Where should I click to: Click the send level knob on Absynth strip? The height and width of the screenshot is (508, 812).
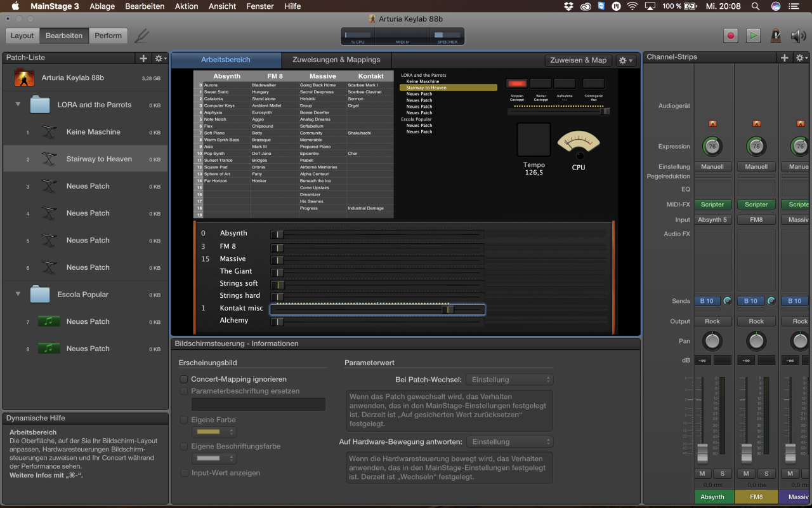[727, 301]
